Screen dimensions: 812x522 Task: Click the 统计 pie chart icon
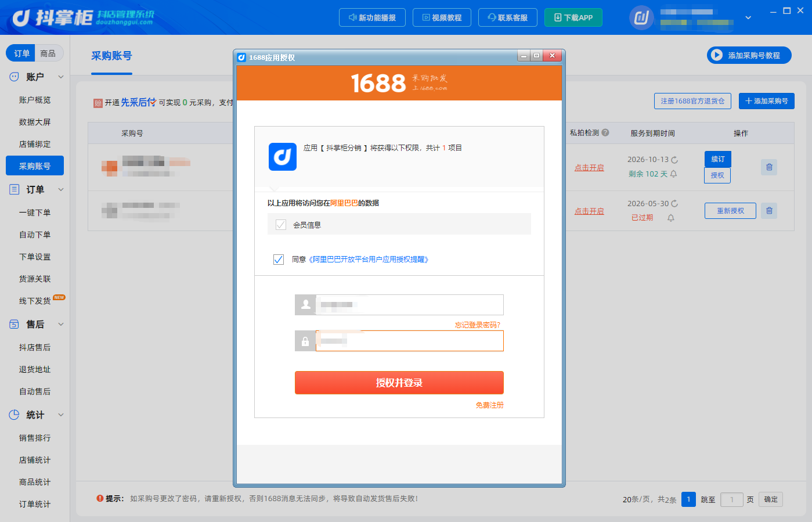(x=14, y=415)
